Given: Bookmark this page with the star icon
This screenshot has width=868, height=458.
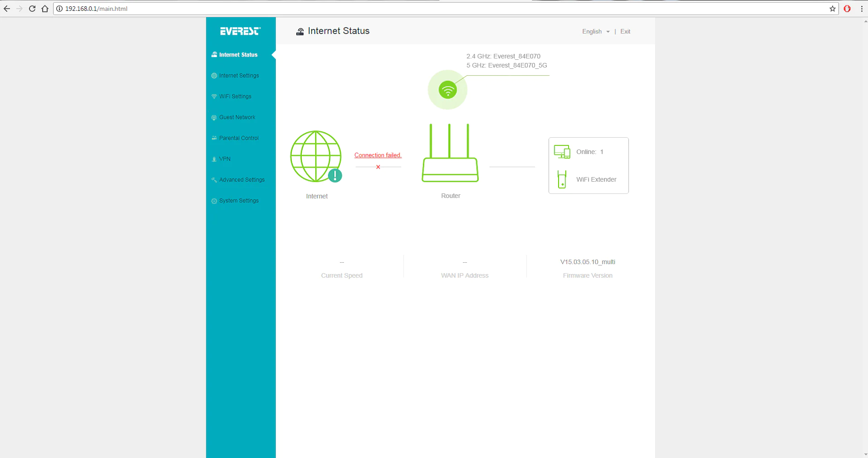Looking at the screenshot, I should pyautogui.click(x=832, y=9).
